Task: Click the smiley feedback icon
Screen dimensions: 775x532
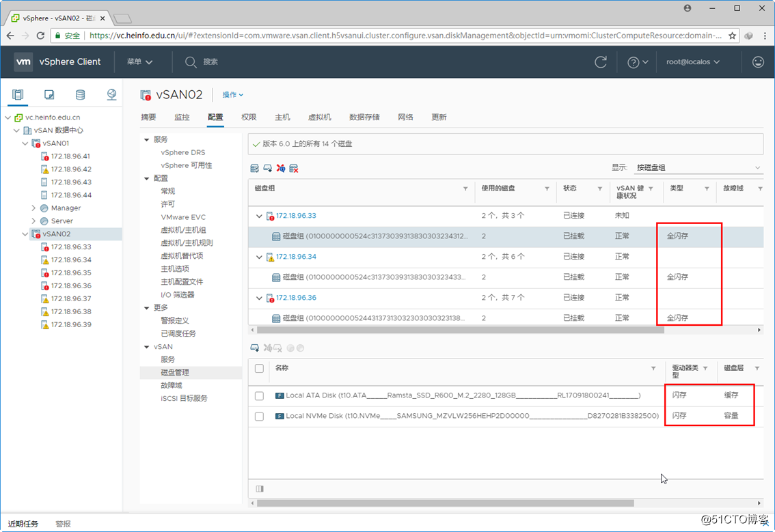Action: [758, 61]
